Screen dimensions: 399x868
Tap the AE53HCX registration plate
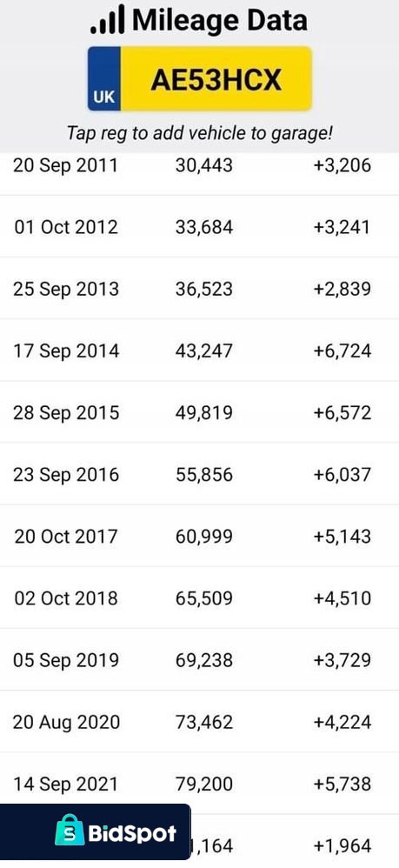(200, 78)
